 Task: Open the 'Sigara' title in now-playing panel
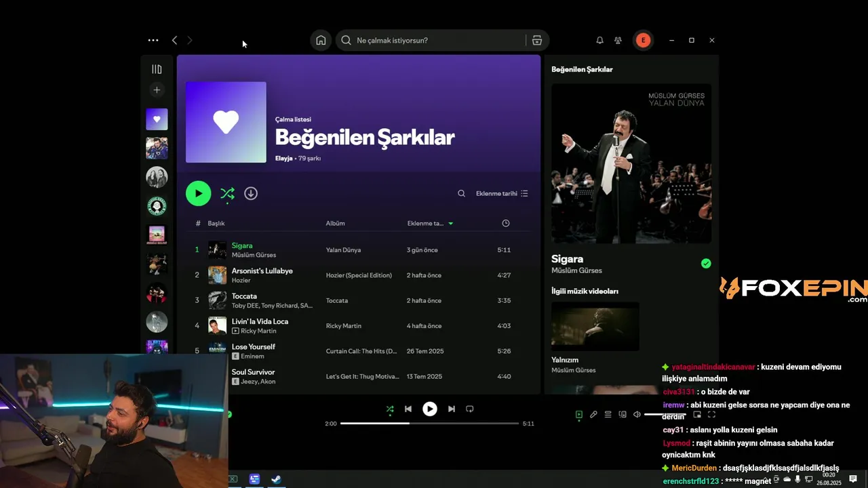tap(567, 259)
